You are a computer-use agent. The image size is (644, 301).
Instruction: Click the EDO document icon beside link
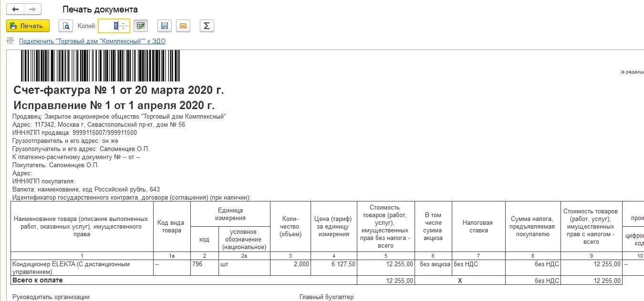point(10,41)
